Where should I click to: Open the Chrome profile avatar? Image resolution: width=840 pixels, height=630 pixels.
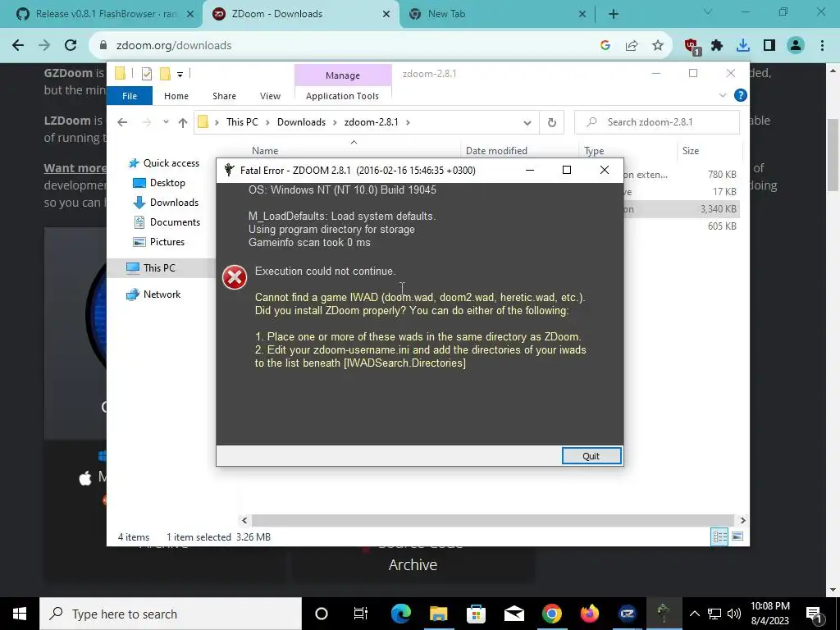pos(796,46)
